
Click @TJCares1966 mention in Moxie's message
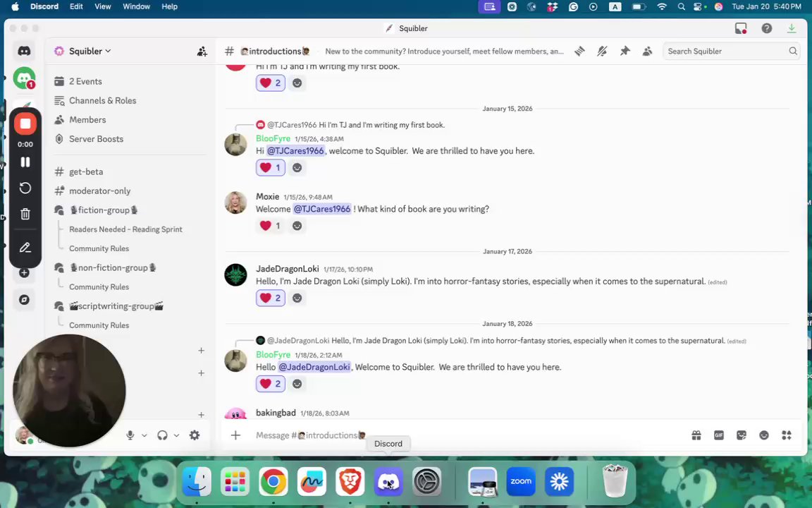(321, 209)
